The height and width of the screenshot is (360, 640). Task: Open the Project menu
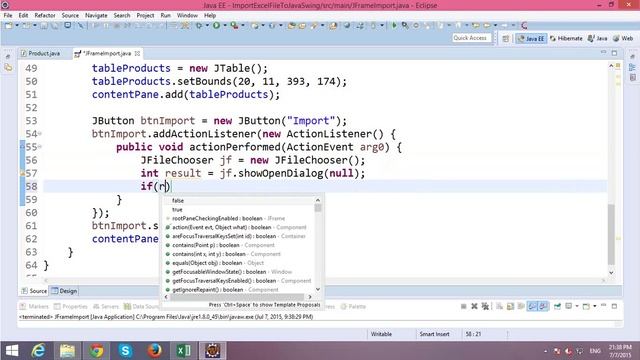coord(145,15)
